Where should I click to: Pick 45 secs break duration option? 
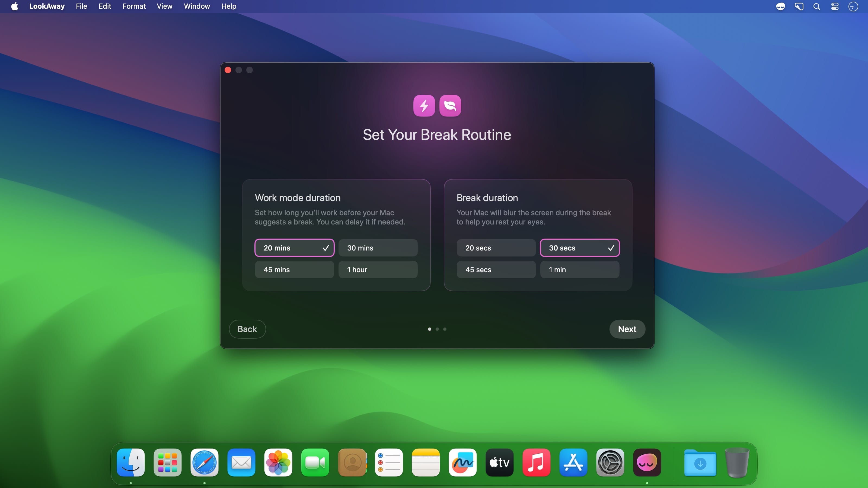click(x=496, y=269)
